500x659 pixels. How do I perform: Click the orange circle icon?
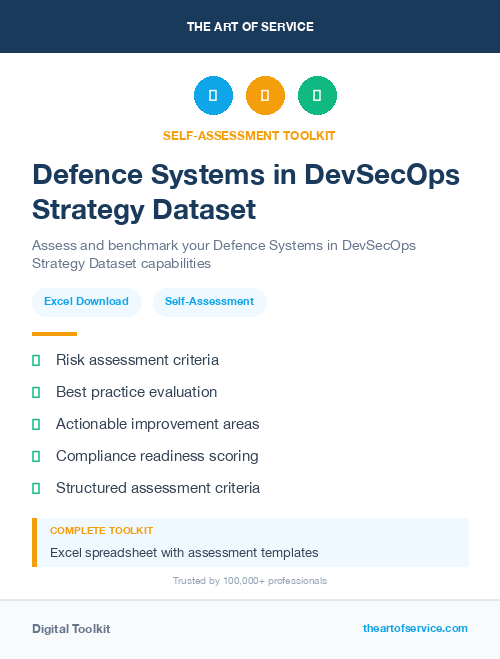coord(265,95)
